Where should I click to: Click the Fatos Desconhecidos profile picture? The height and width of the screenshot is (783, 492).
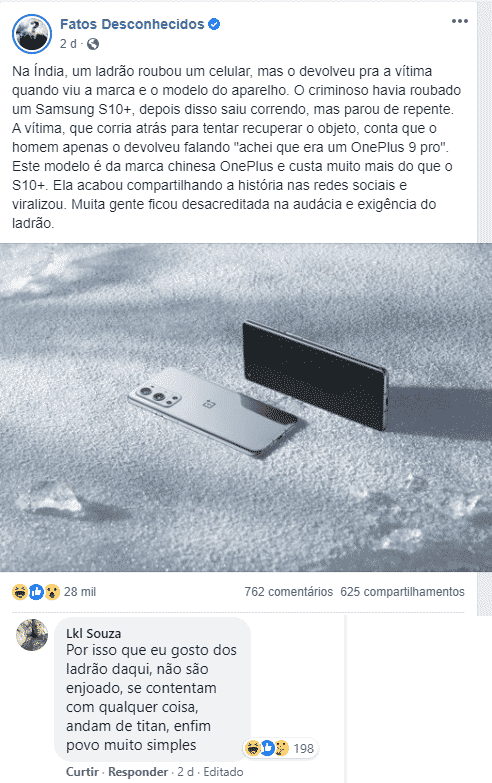click(32, 33)
